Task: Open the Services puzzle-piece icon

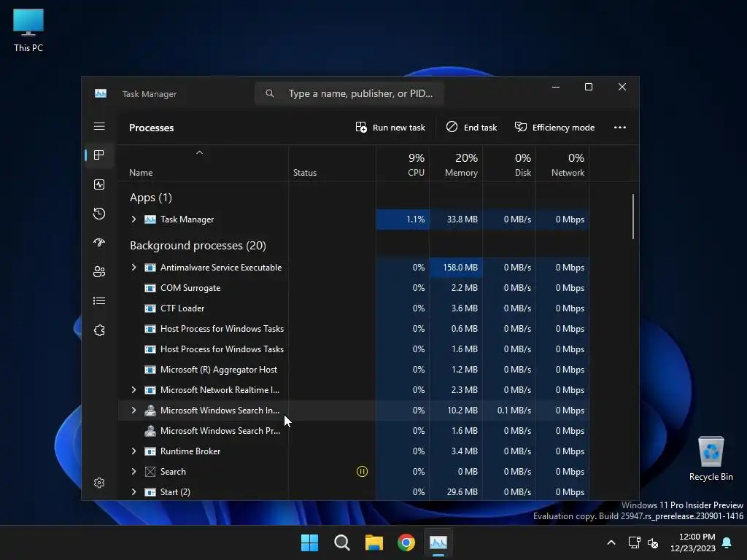Action: tap(99, 330)
